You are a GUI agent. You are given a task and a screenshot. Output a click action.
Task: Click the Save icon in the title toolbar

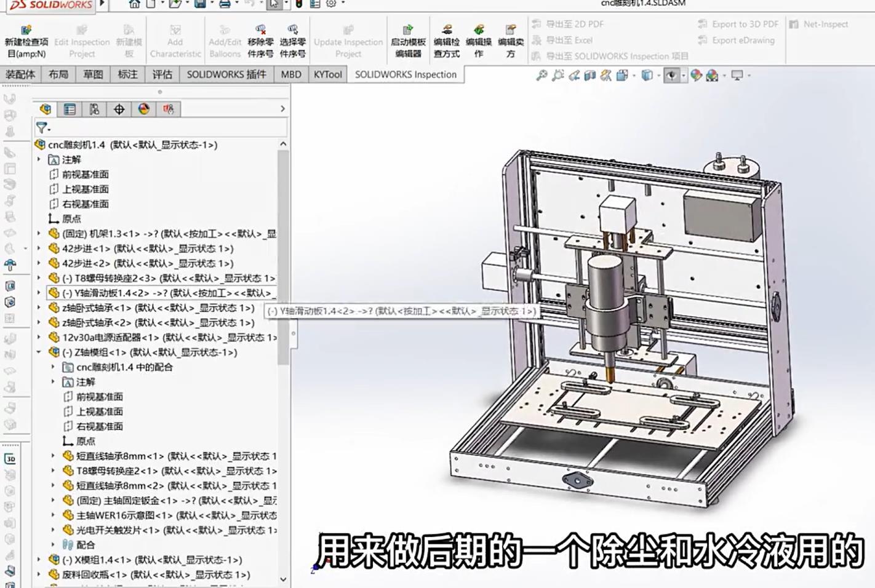(x=199, y=4)
